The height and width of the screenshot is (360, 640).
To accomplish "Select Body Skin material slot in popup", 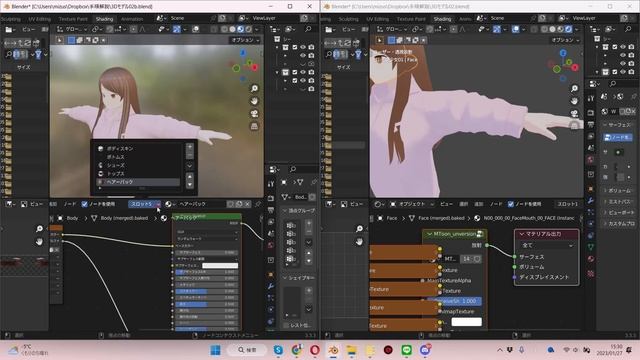I will 138,149.
